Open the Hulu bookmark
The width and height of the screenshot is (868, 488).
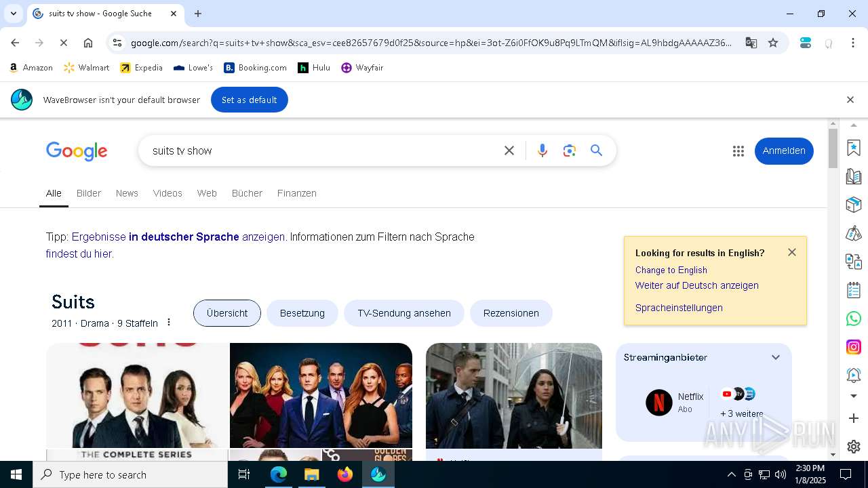tap(314, 68)
